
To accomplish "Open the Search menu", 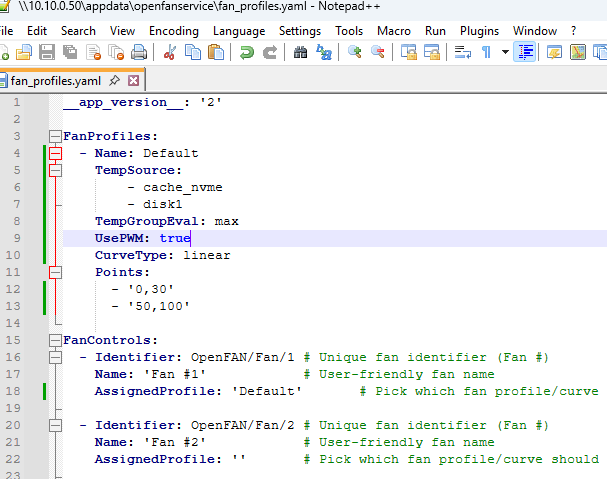I will coord(78,31).
